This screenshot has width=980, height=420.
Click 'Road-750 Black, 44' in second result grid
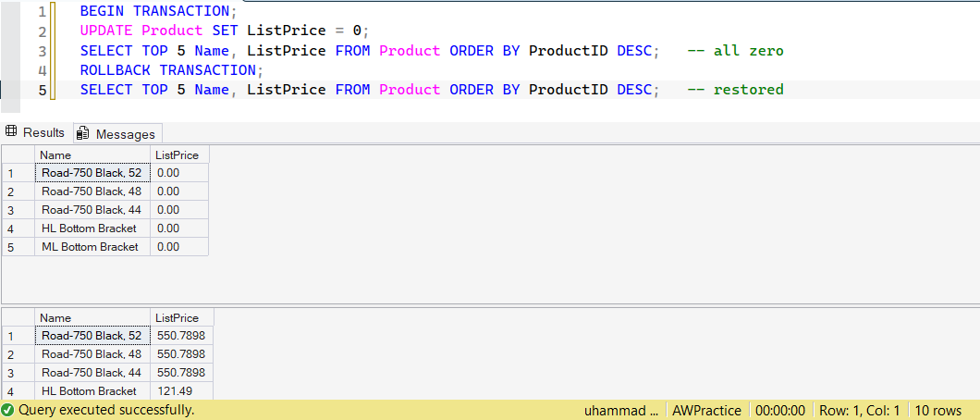coord(92,373)
